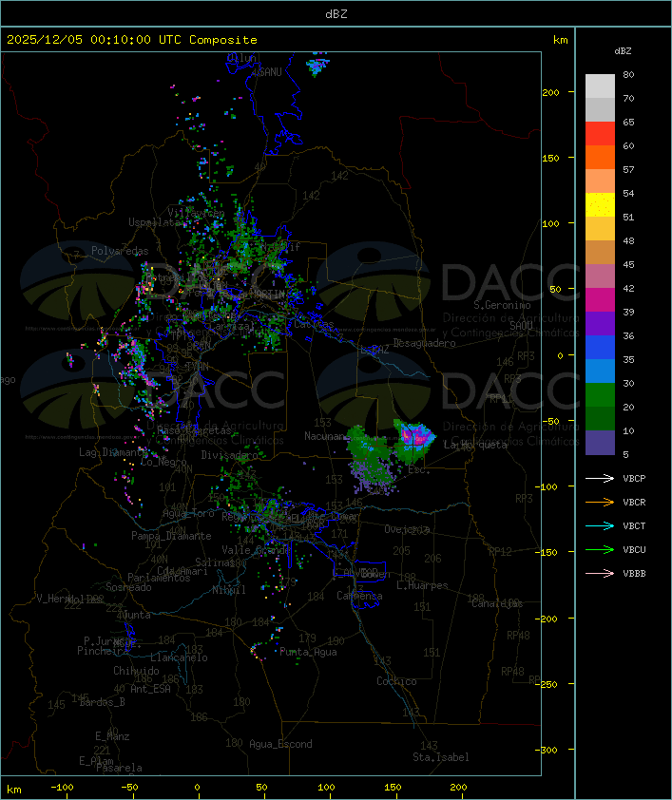Click the white VBCP arrow icon
This screenshot has height=800, width=672.
pyautogui.click(x=600, y=478)
